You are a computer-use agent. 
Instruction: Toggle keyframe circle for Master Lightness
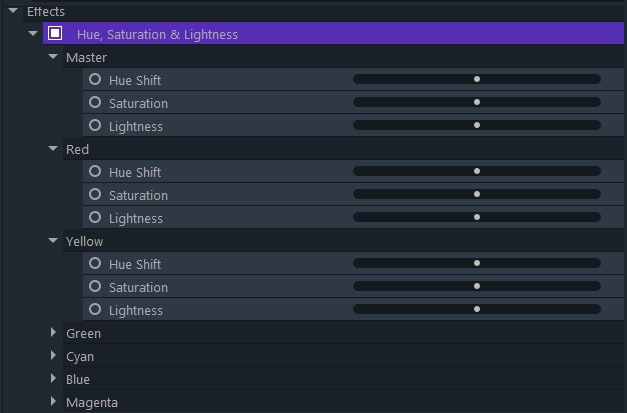click(95, 125)
